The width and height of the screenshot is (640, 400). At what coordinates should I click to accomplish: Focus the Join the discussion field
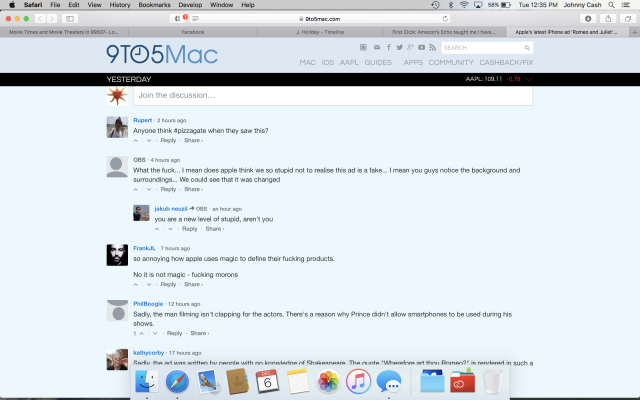point(333,96)
